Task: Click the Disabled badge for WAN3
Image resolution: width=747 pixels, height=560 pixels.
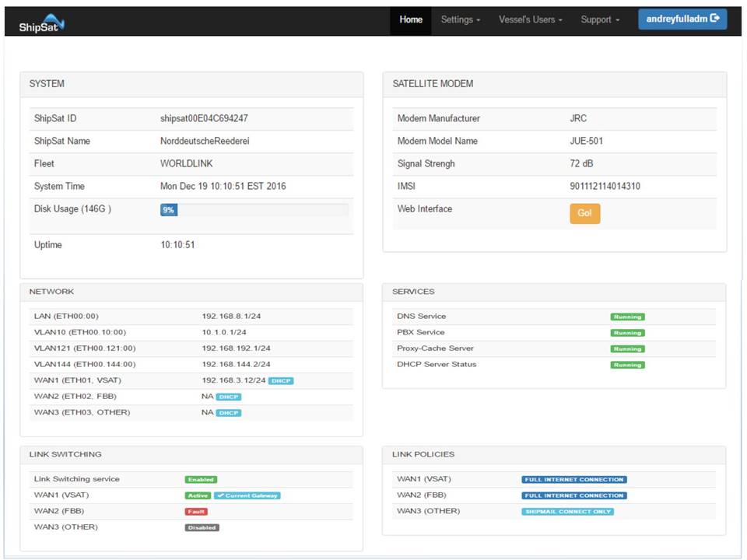Action: point(202,527)
